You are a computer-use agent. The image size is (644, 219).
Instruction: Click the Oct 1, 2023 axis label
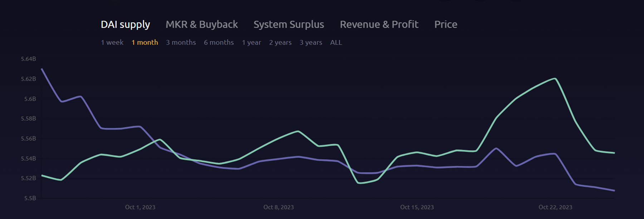point(140,207)
